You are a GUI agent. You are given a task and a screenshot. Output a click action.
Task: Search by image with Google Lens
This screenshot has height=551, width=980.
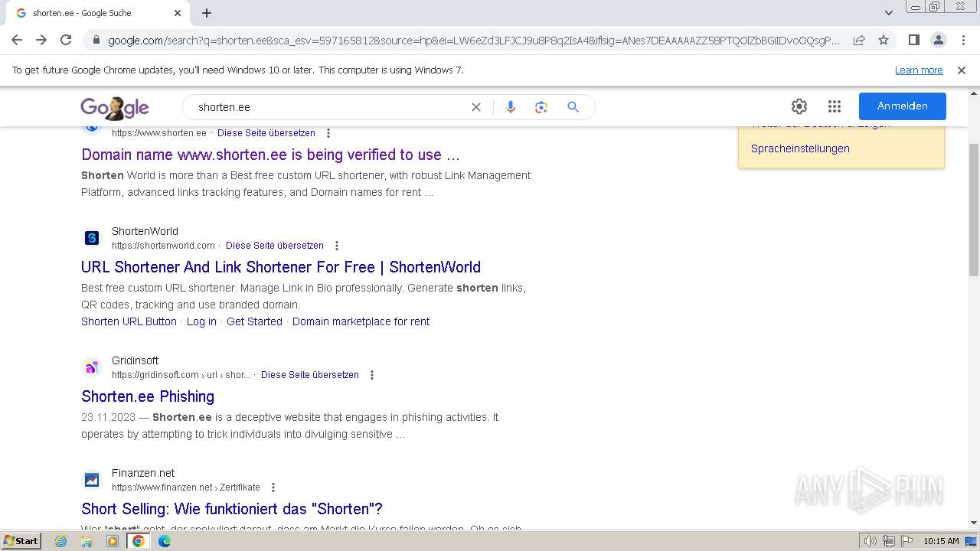pos(541,107)
